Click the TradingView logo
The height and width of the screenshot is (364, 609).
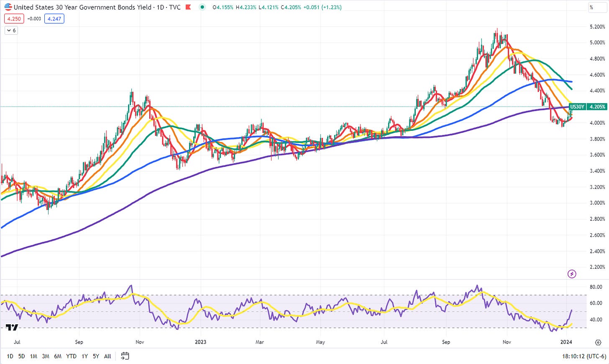tap(12, 328)
